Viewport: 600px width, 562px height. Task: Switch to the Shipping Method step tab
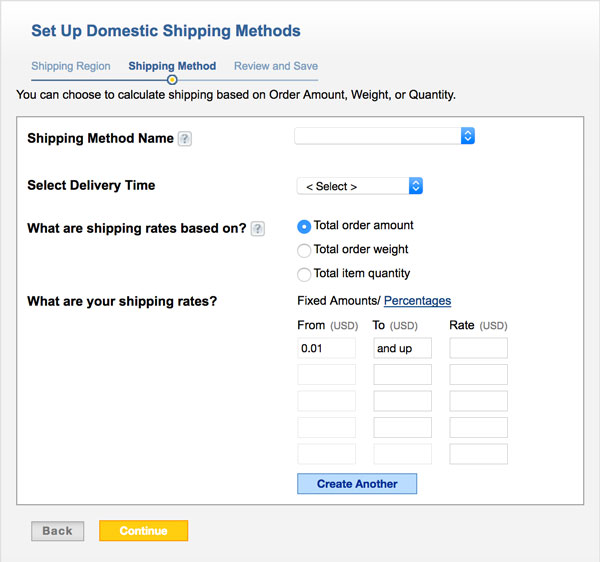(172, 66)
